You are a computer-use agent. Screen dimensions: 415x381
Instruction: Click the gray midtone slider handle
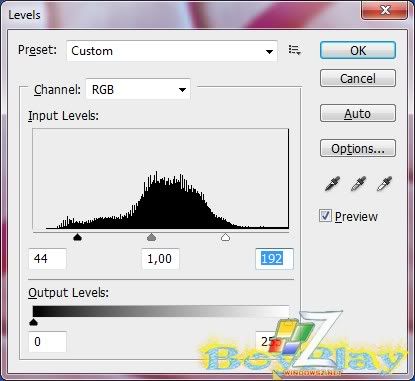[x=151, y=237]
